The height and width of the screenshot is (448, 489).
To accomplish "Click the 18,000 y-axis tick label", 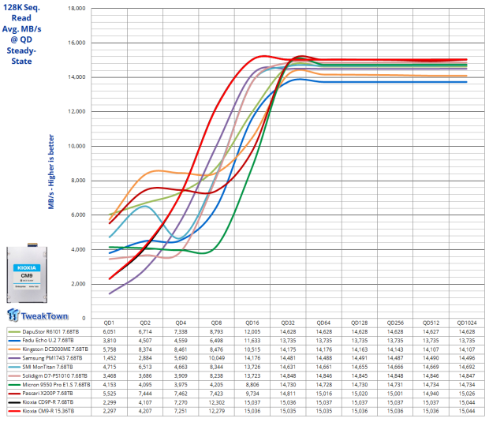I will (x=77, y=9).
